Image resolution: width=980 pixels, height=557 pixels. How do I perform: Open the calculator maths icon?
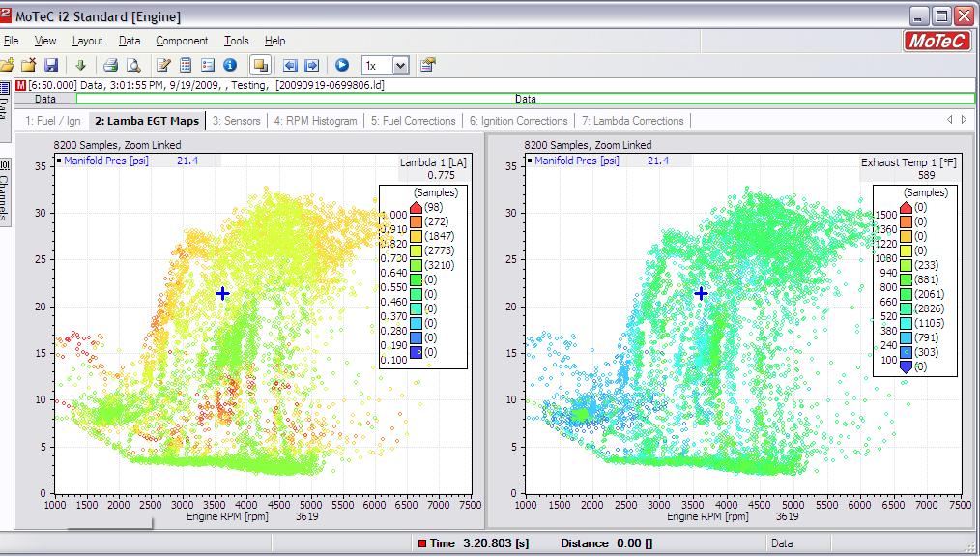click(x=186, y=65)
